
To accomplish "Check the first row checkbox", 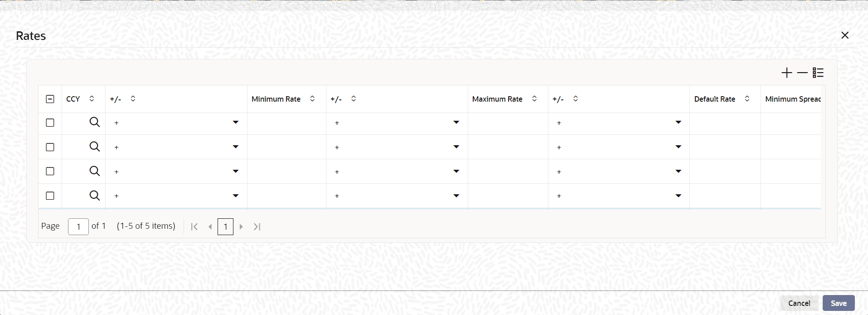I will [x=50, y=123].
